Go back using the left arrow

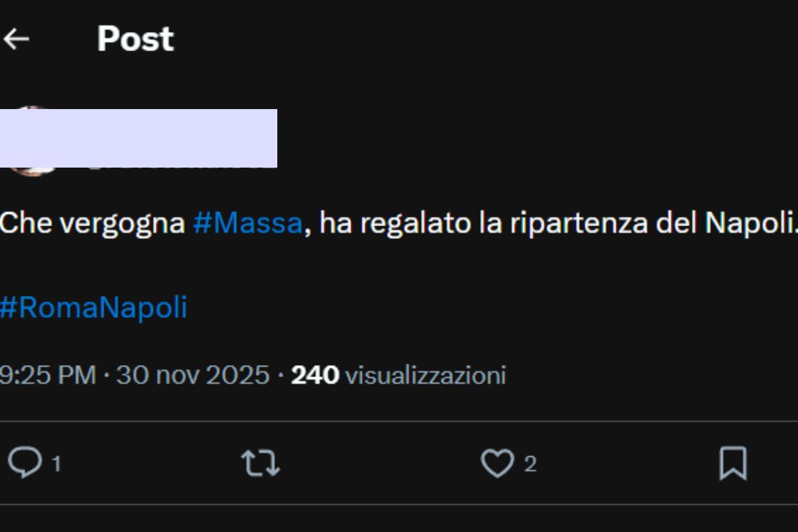pyautogui.click(x=17, y=38)
